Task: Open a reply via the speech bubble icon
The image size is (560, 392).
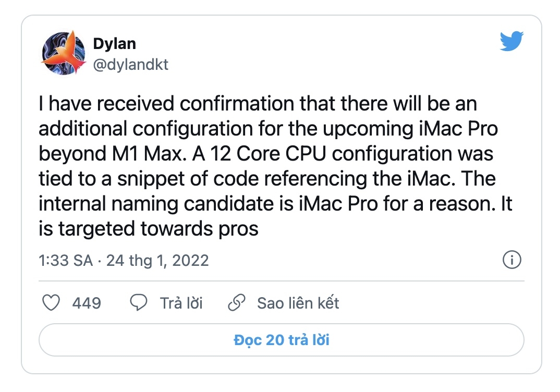Action: point(138,302)
